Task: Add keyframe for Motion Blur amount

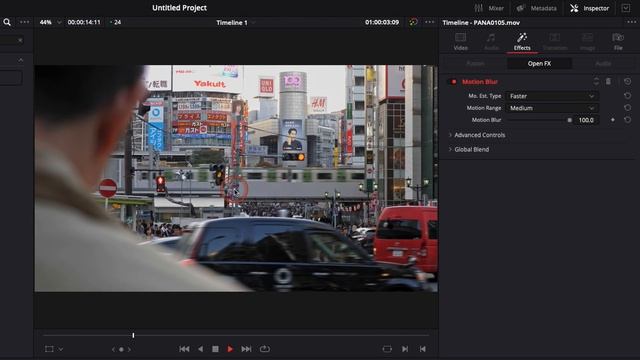Action: point(613,120)
